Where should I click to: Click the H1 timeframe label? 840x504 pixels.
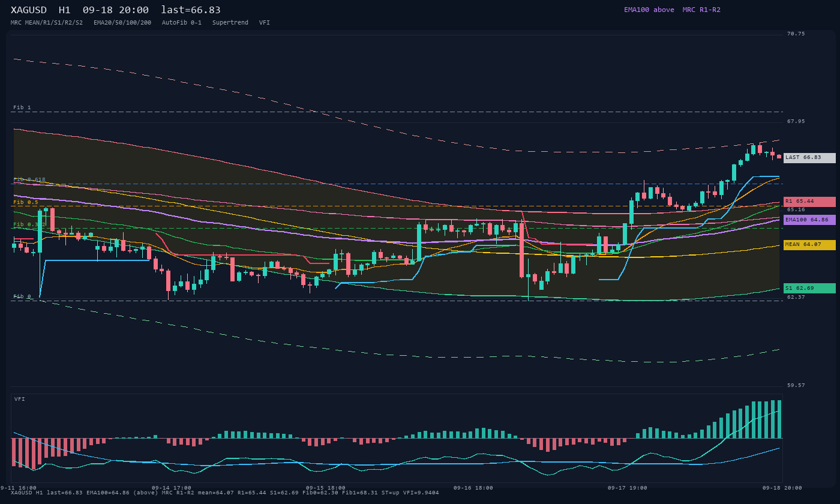click(65, 10)
